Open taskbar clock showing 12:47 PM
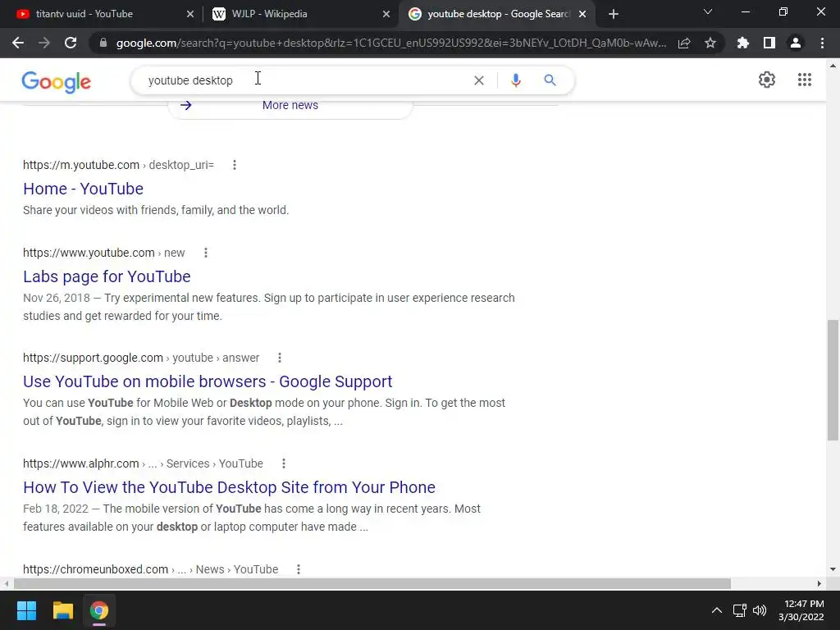 click(x=801, y=610)
